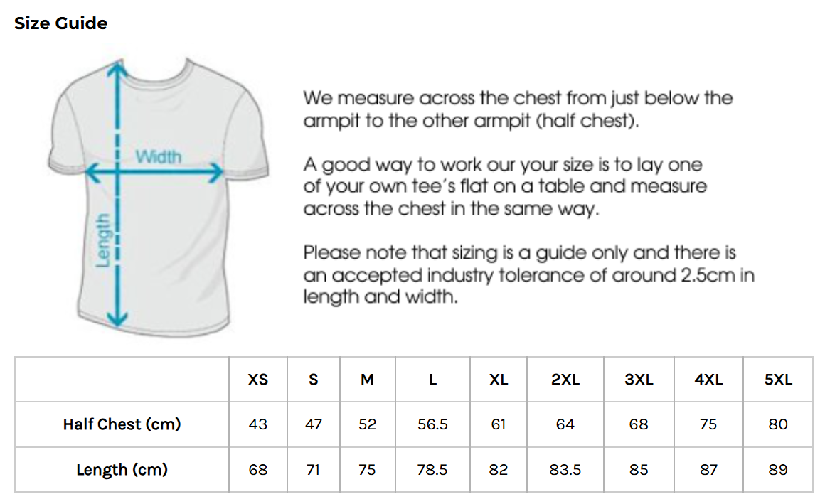Select the 78.5 length cell
The image size is (825, 504).
[432, 470]
